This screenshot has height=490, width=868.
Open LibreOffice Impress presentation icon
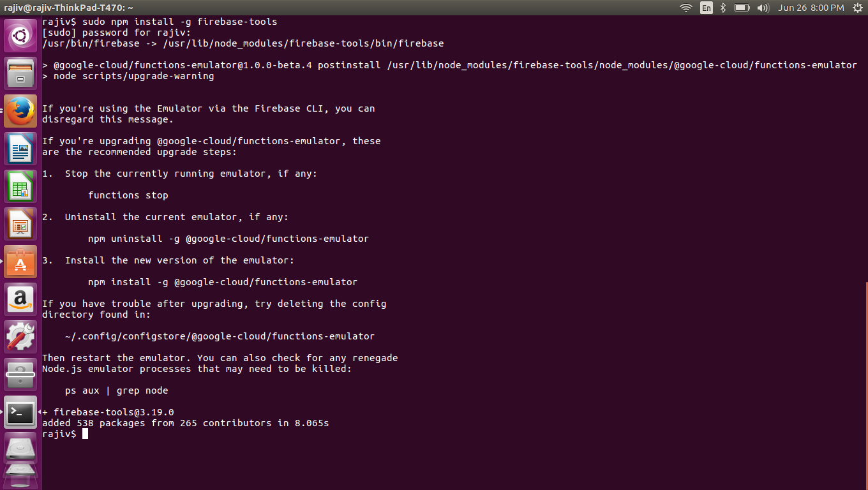coord(20,224)
